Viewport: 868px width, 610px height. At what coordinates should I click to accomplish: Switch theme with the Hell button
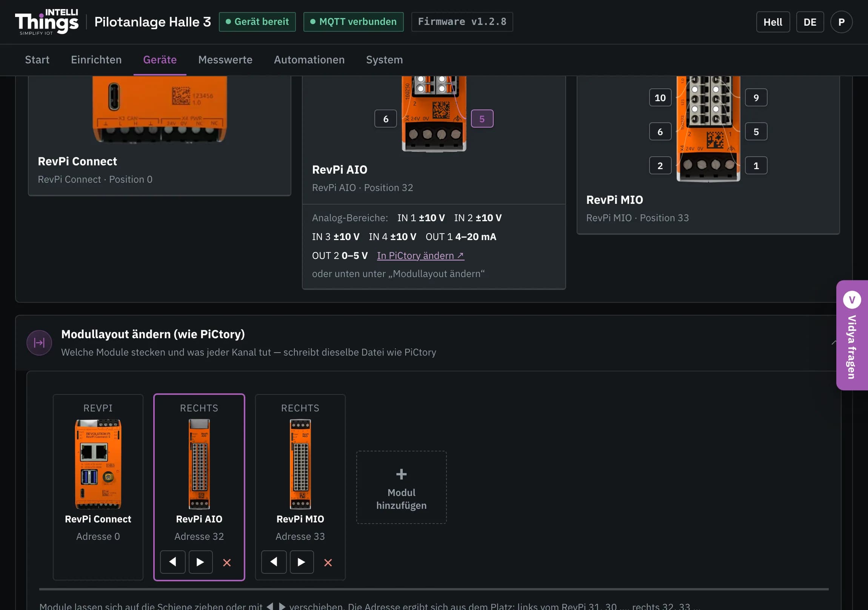coord(773,22)
